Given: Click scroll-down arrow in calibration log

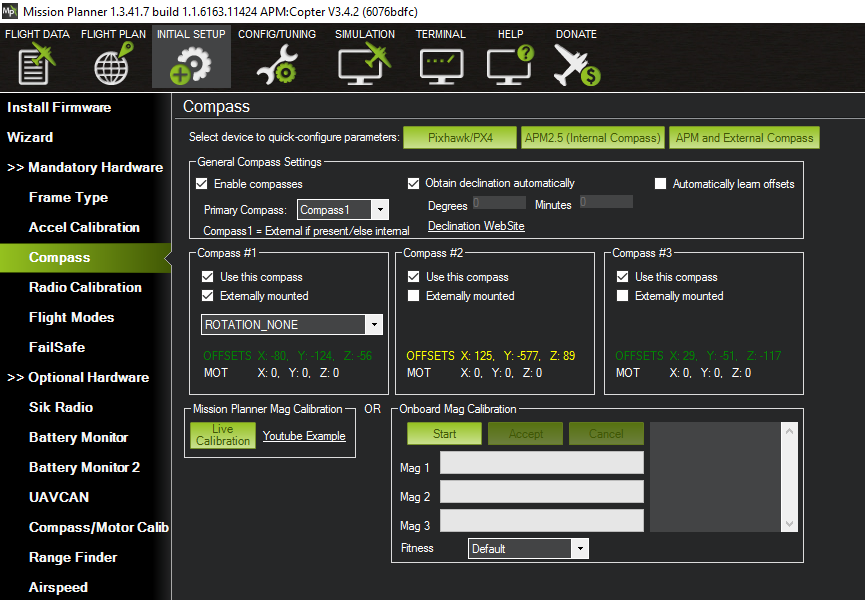Looking at the screenshot, I should [789, 524].
